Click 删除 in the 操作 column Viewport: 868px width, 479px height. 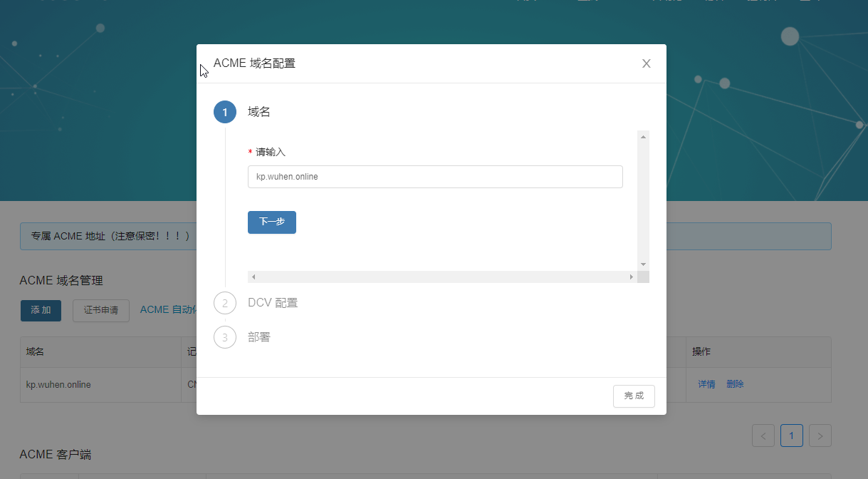tap(735, 384)
